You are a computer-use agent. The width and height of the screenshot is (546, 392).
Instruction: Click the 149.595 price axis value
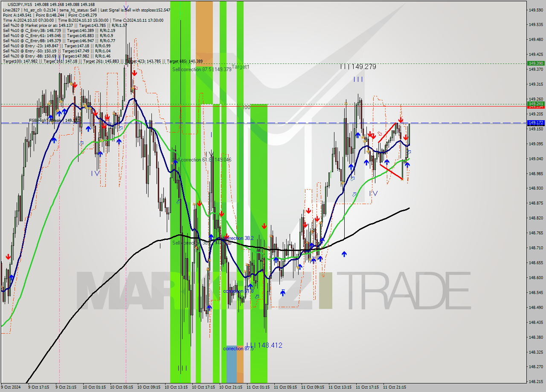(536, 10)
